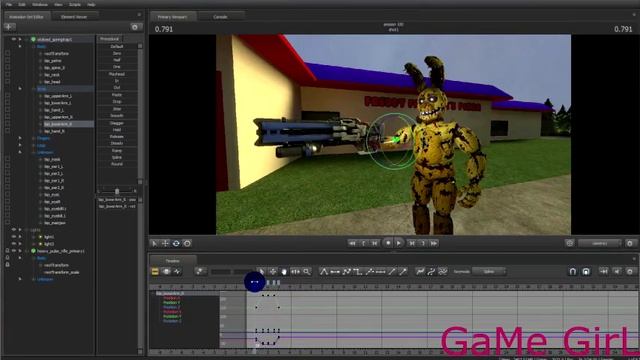Apply the Smooth procedural preset
This screenshot has height=360, width=640.
click(x=117, y=116)
